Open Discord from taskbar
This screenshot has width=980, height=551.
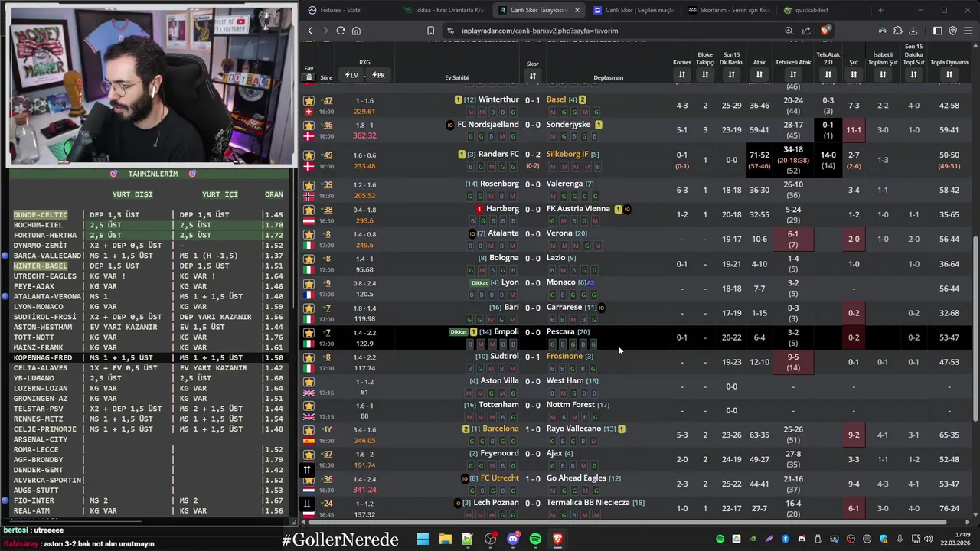[x=513, y=539]
